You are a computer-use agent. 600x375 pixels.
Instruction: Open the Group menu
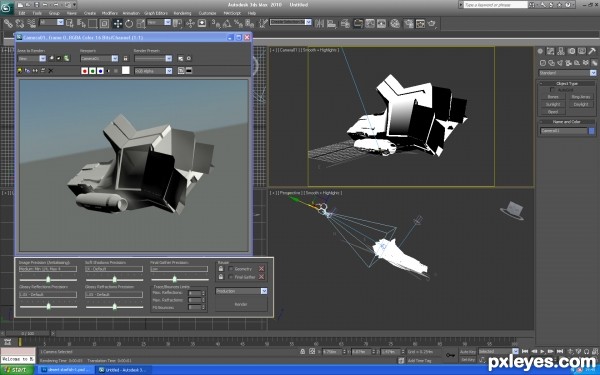click(x=54, y=13)
